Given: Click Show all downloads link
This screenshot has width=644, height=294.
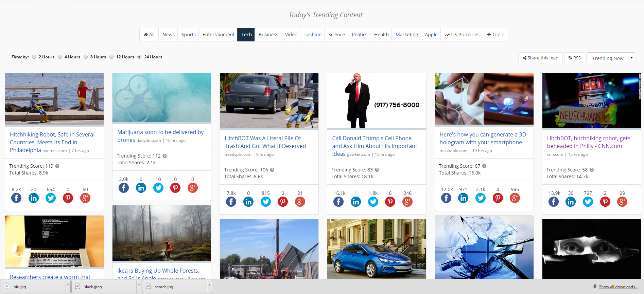Looking at the screenshot, I should click(618, 287).
